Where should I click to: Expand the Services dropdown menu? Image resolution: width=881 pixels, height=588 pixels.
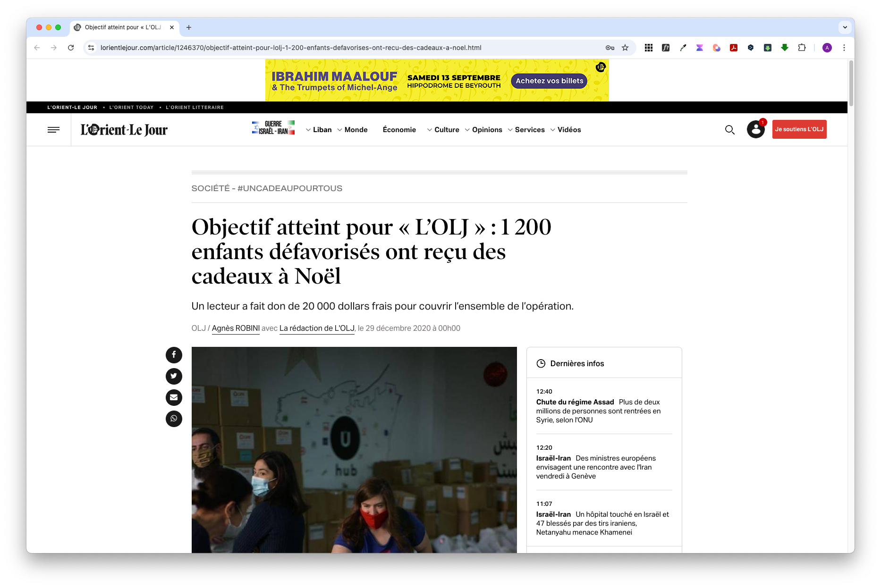(x=530, y=129)
